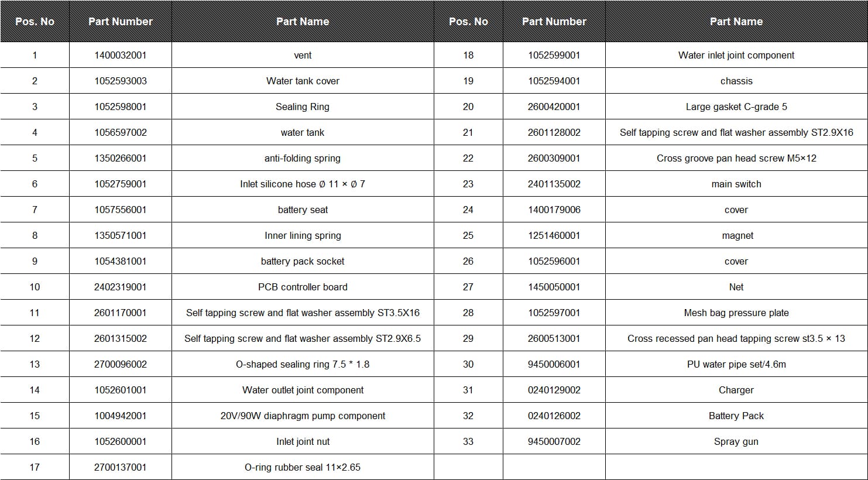Select the 'magnet' part name
The image size is (868, 480).
(x=737, y=235)
